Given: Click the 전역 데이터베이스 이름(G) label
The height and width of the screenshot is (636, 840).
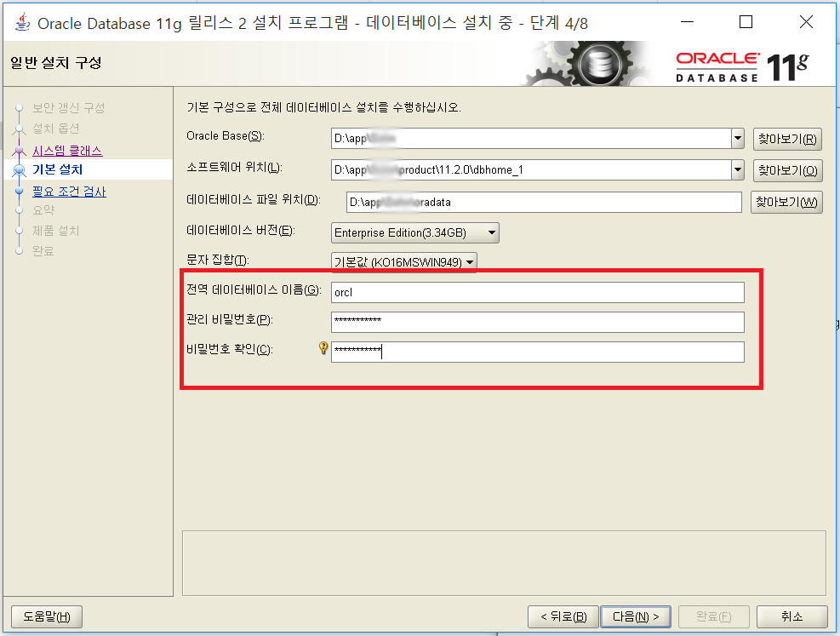Looking at the screenshot, I should pyautogui.click(x=254, y=289).
